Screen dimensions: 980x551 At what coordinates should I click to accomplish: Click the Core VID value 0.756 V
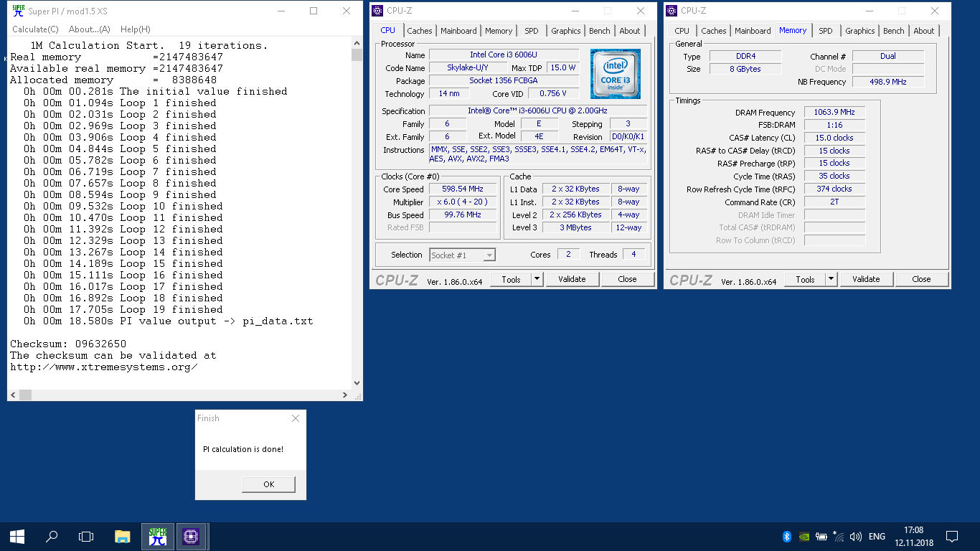click(x=552, y=93)
